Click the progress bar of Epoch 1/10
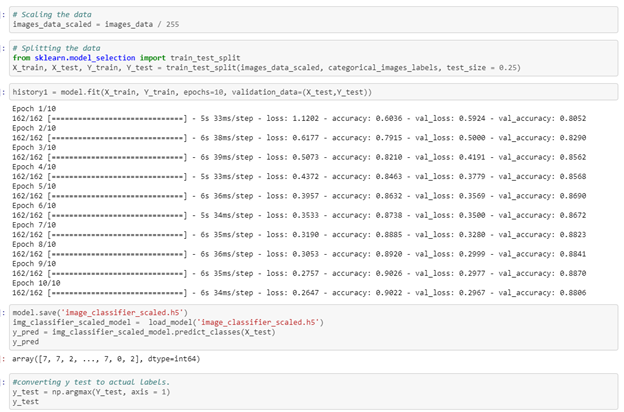Screen dimensions: 624x412 [117, 118]
